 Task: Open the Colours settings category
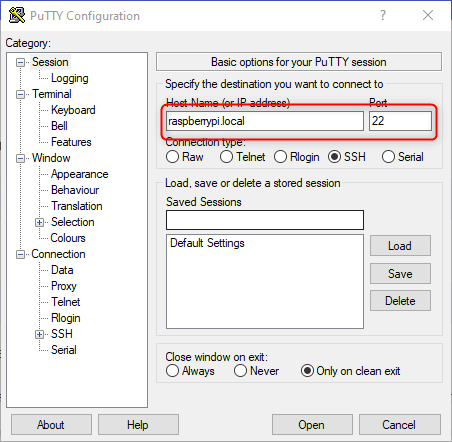tap(68, 238)
